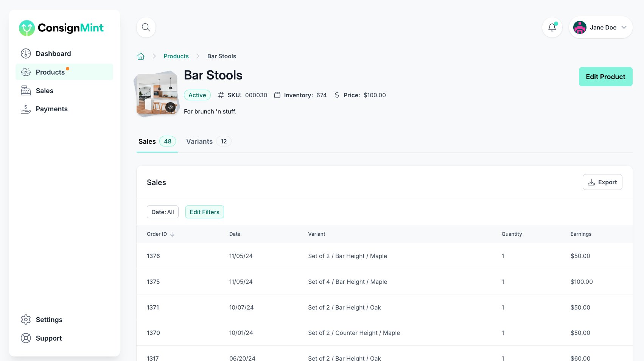Click the Payments hand-coin icon
This screenshot has height=361, width=644.
click(26, 109)
